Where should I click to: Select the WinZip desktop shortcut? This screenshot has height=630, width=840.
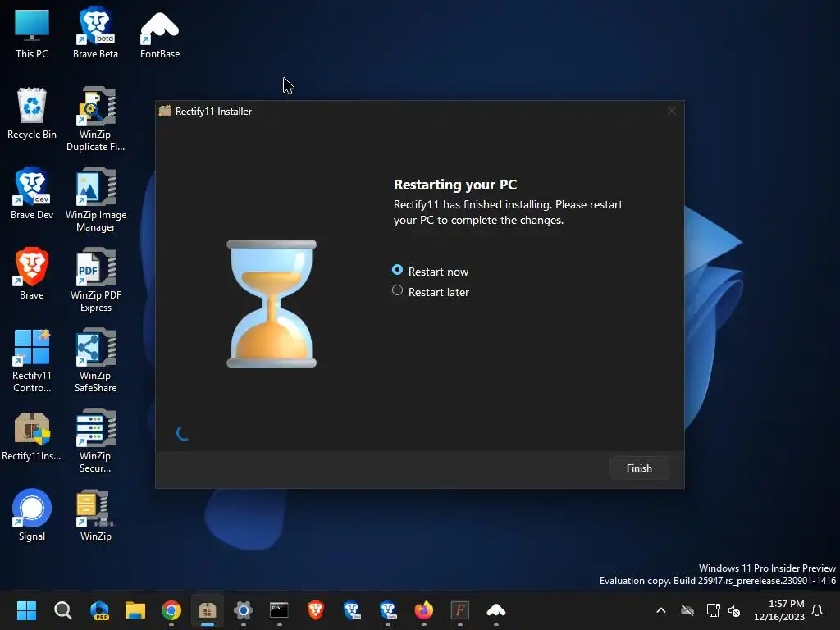(95, 515)
